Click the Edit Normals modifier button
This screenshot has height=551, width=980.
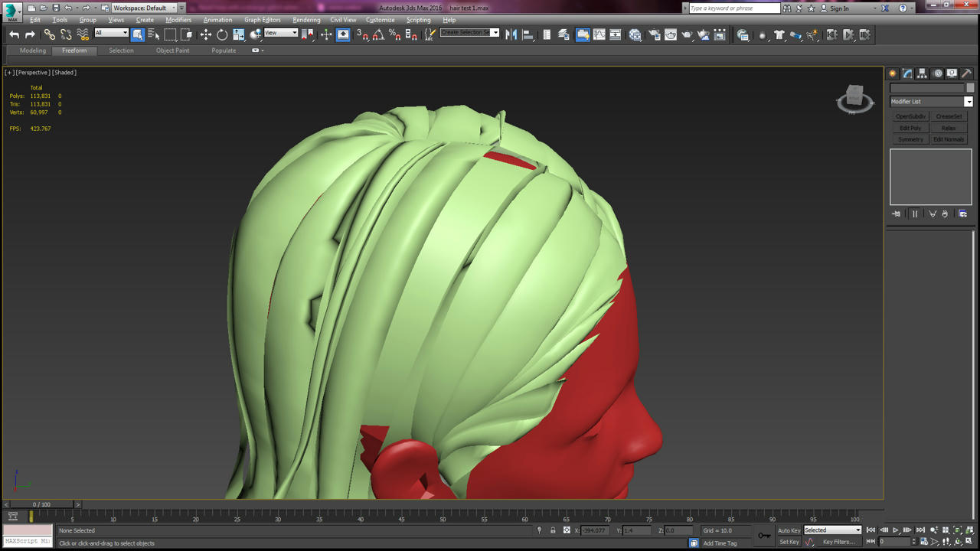pos(949,139)
